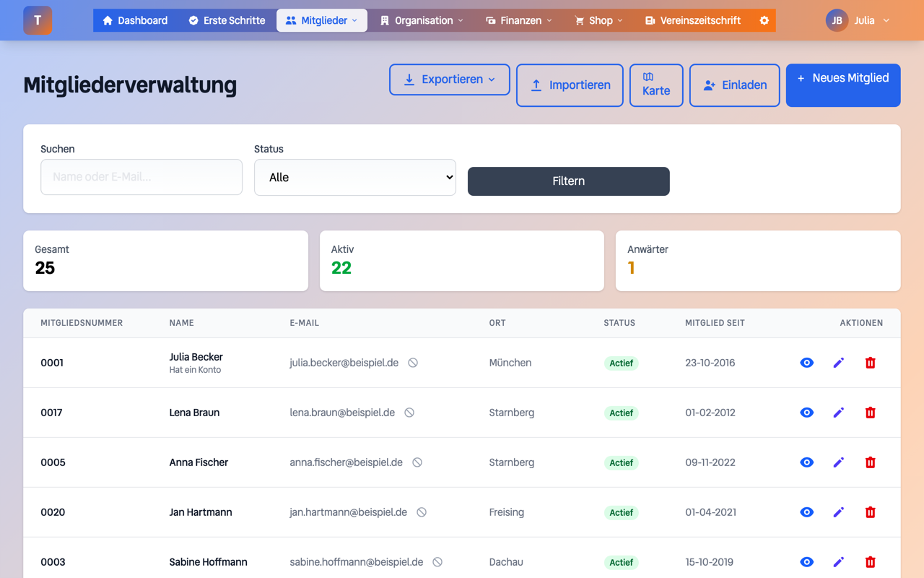924x578 pixels.
Task: Click JB user avatar
Action: point(837,20)
